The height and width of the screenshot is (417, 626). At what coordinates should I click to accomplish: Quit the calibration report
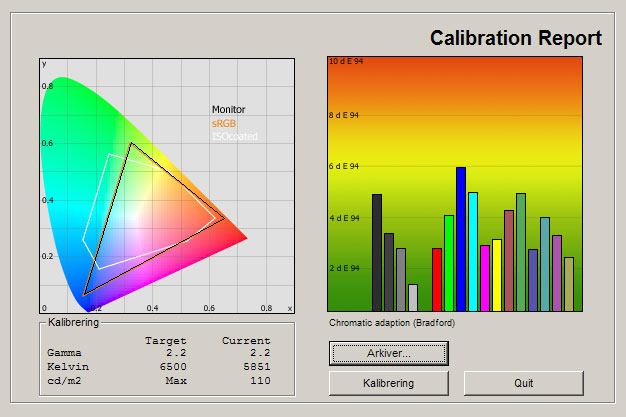523,383
